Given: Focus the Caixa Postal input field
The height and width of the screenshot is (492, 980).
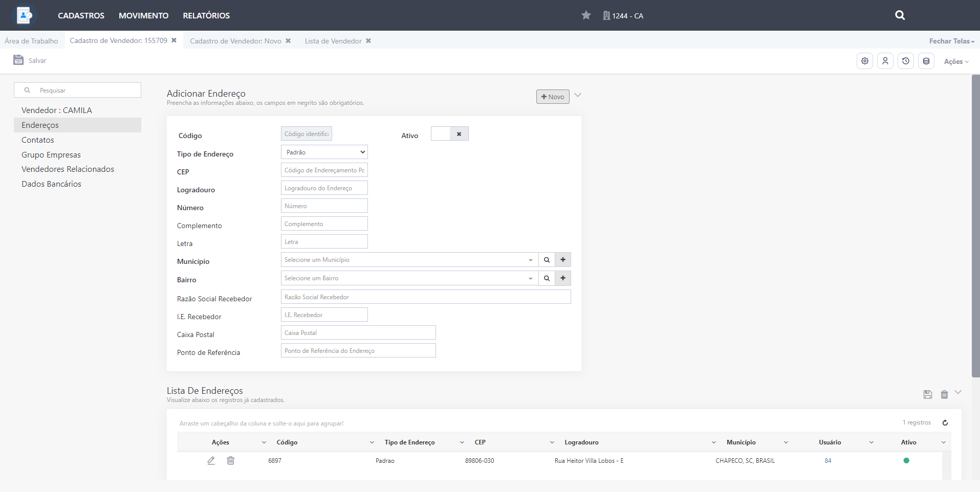Looking at the screenshot, I should [358, 333].
